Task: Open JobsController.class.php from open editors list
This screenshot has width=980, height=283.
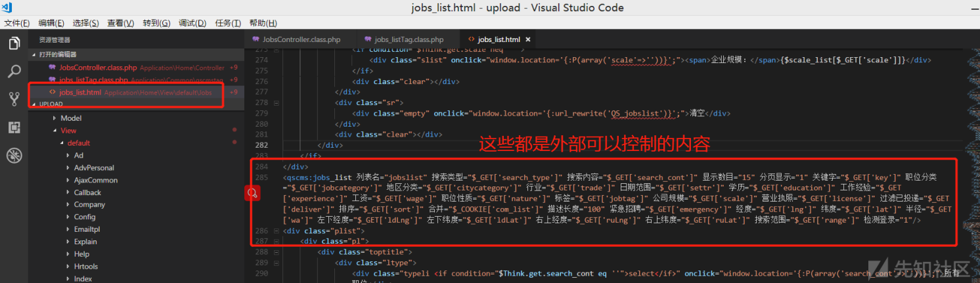Action: coord(98,68)
